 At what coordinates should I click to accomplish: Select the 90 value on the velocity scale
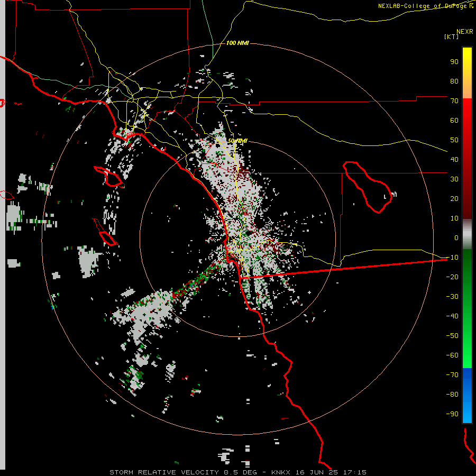click(454, 62)
